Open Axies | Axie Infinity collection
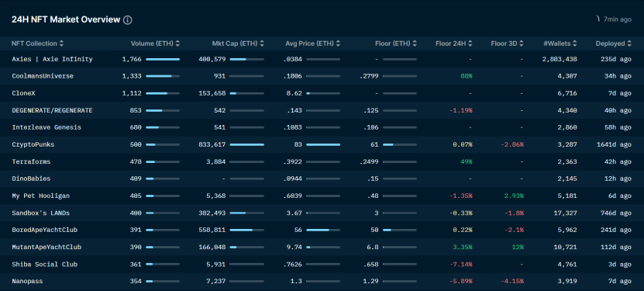 pyautogui.click(x=52, y=59)
